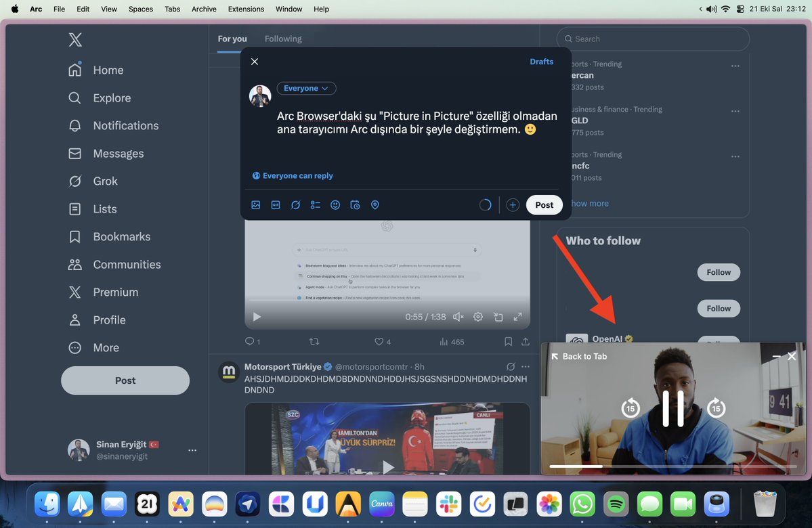The width and height of the screenshot is (812, 528).
Task: Open Drafts in the composer
Action: (542, 62)
